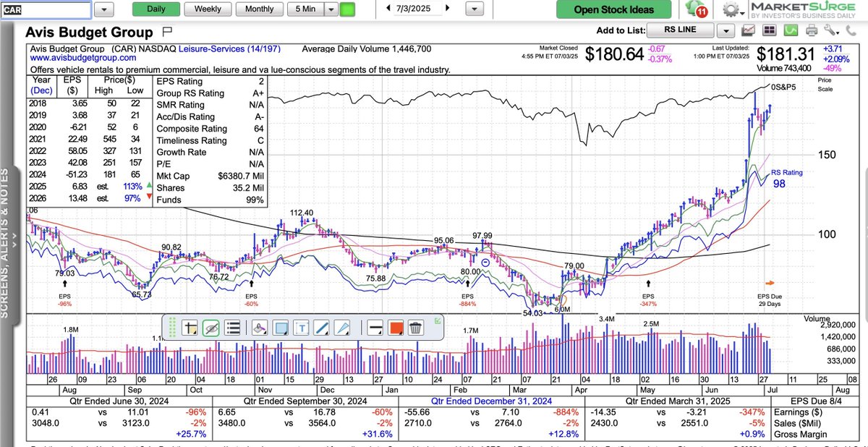This screenshot has height=447, width=868.
Task: Toggle the green indicator button
Action: [348, 9]
